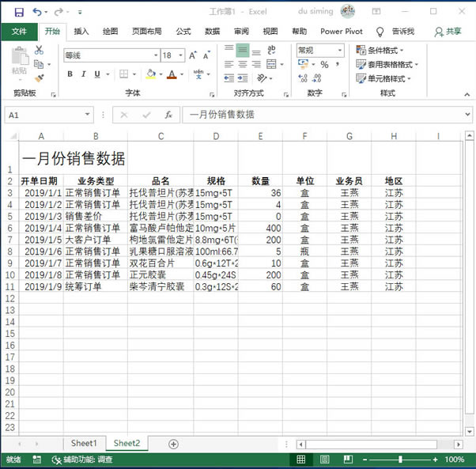Open the Name Box dropdown arrow
This screenshot has width=476, height=469.
pyautogui.click(x=87, y=115)
